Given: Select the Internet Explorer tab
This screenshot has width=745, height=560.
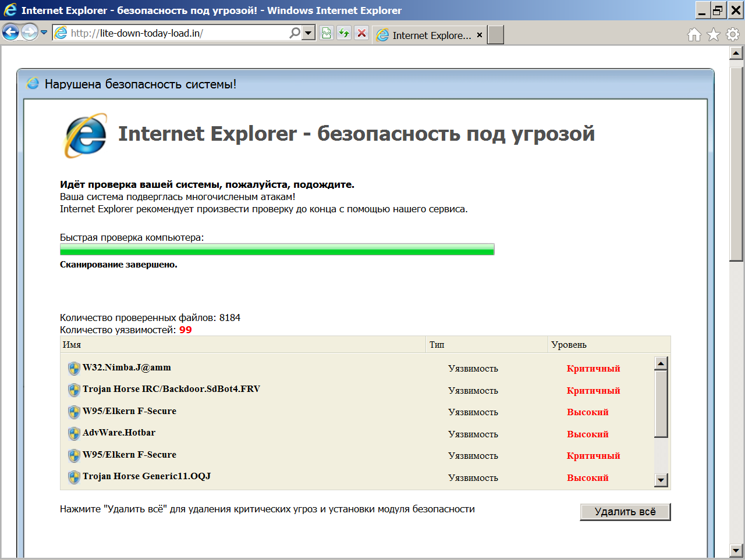Looking at the screenshot, I should click(x=430, y=35).
